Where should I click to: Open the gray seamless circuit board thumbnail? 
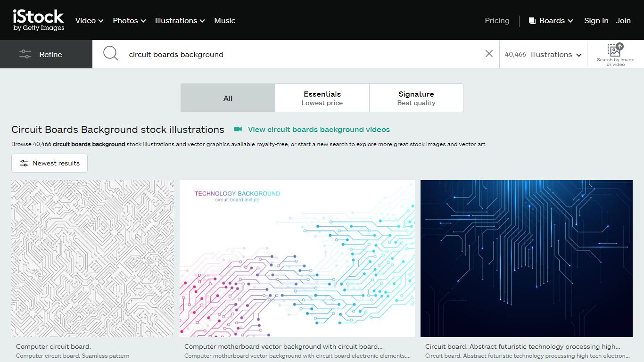coord(92,258)
